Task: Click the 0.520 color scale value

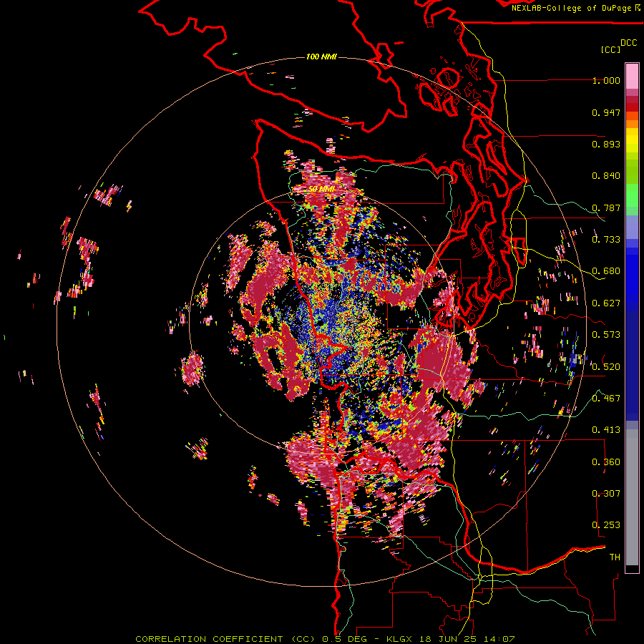Action: coord(606,367)
